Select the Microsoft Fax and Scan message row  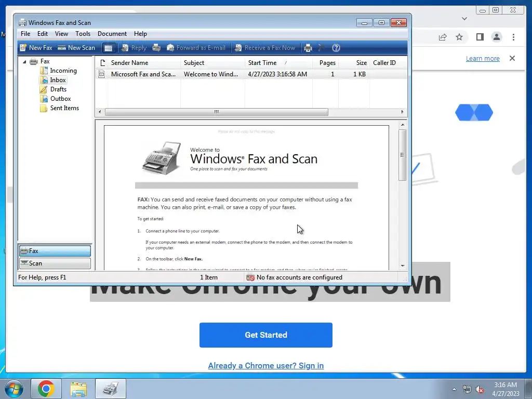point(251,74)
